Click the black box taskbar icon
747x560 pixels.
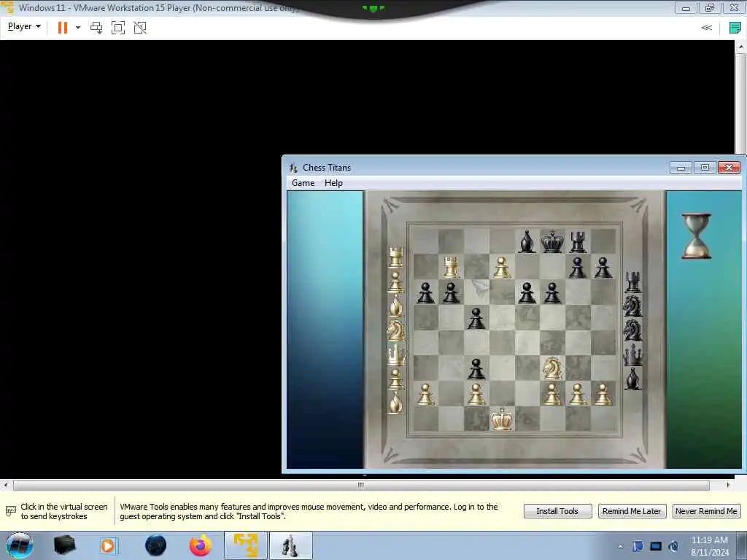pos(64,545)
